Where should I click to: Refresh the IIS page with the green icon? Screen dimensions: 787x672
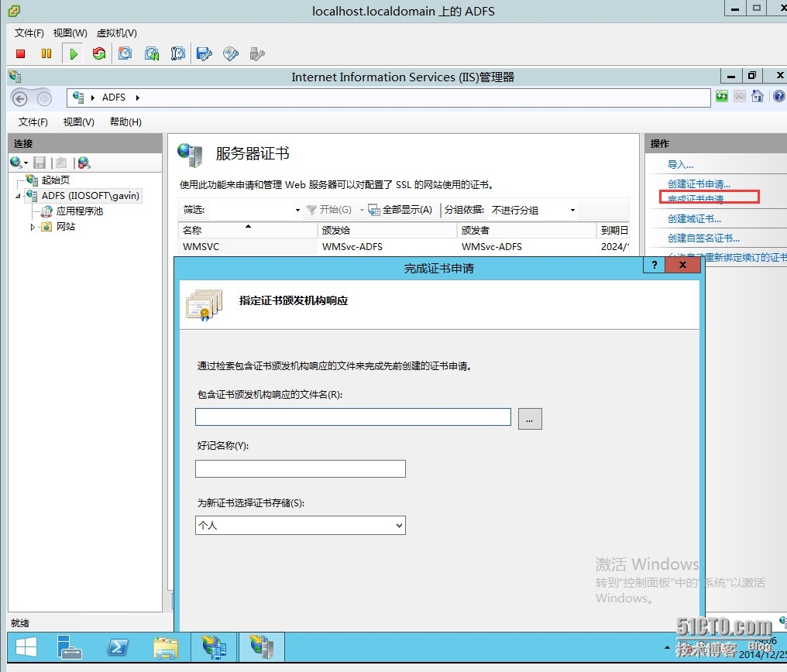[722, 96]
